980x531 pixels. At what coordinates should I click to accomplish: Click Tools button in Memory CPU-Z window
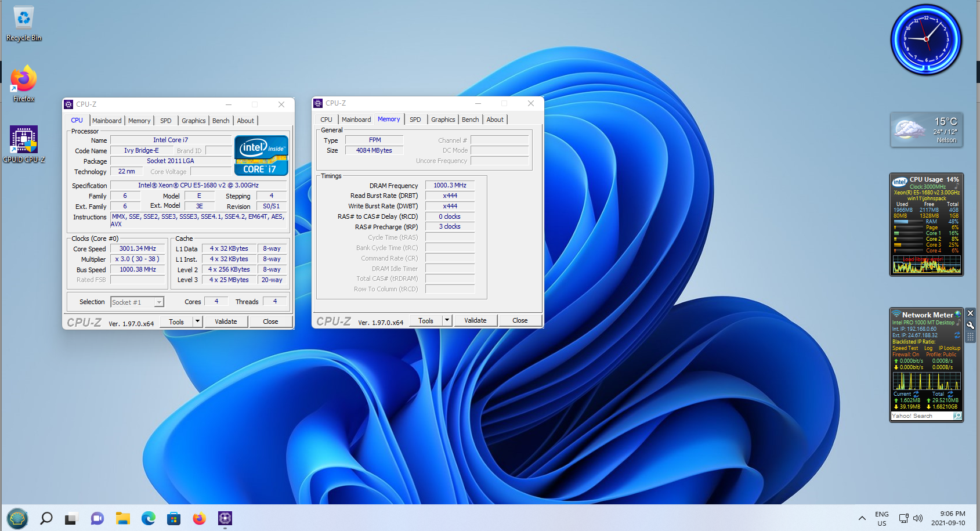426,320
